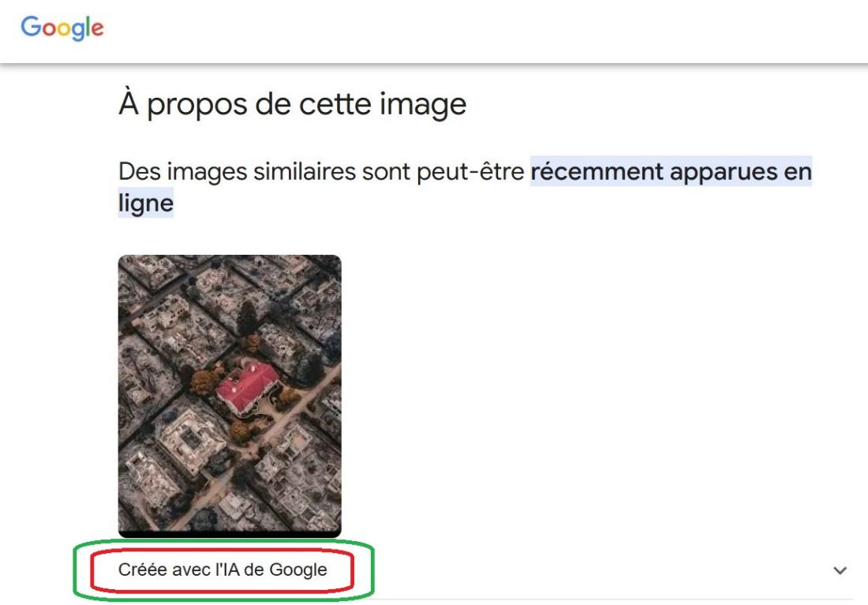Open the aerial neighborhood image thumbnail
Viewport: 868px width, 605px height.
tap(230, 395)
